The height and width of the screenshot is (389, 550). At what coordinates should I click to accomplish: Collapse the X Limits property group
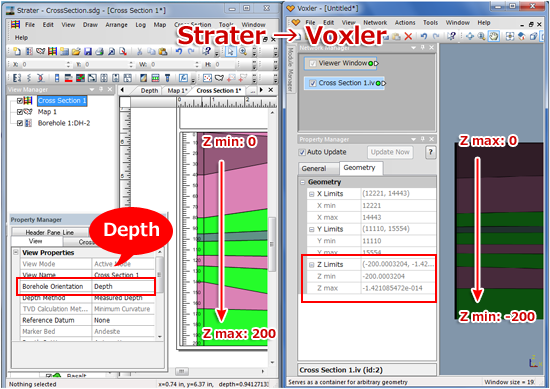coord(311,194)
